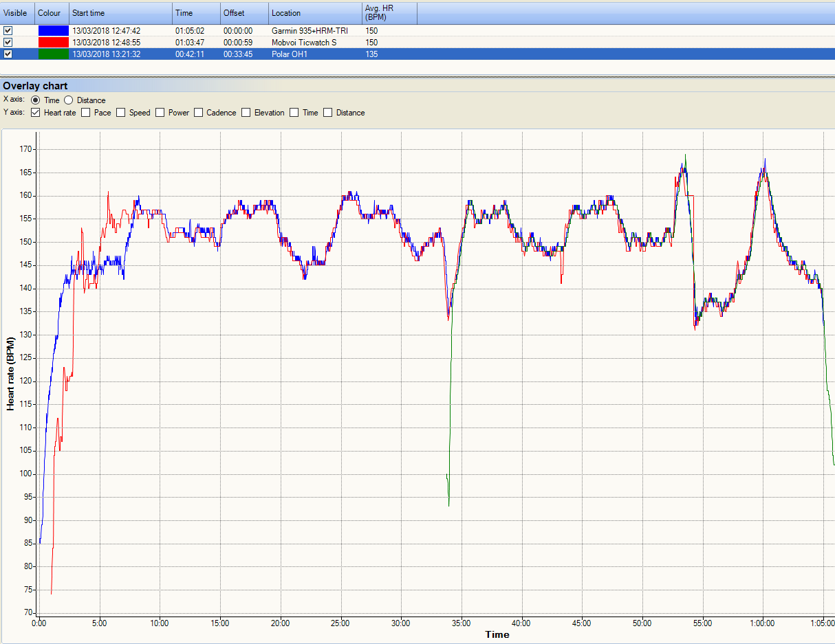Uncheck Heart rate Y axis checkbox

coord(36,113)
